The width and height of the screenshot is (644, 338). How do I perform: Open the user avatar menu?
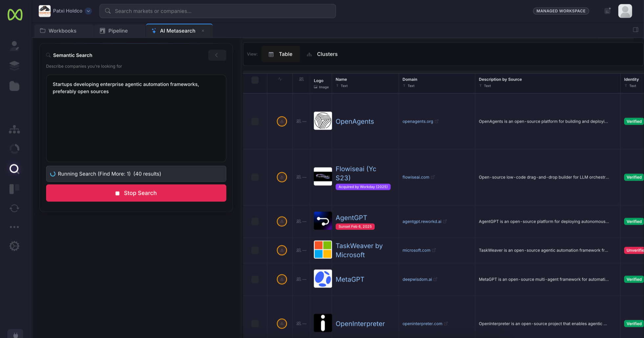625,11
